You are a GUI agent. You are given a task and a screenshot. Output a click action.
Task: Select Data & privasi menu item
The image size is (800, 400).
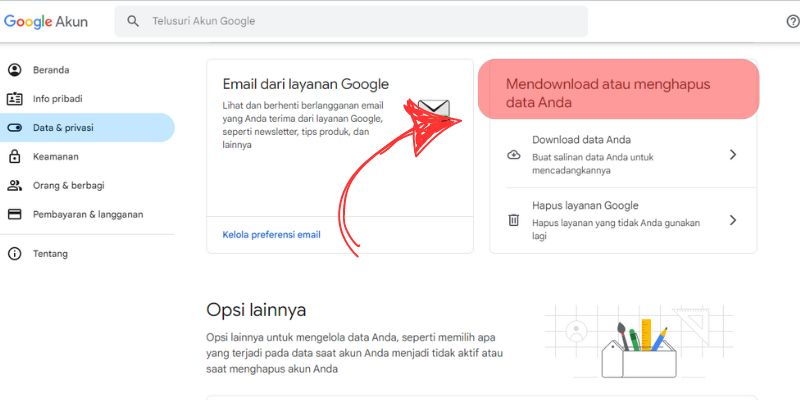[x=87, y=128]
